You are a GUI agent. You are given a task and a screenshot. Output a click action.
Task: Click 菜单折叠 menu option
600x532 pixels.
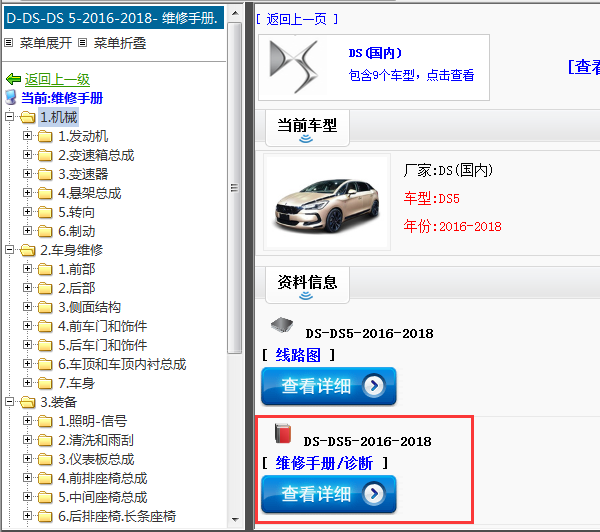point(120,43)
